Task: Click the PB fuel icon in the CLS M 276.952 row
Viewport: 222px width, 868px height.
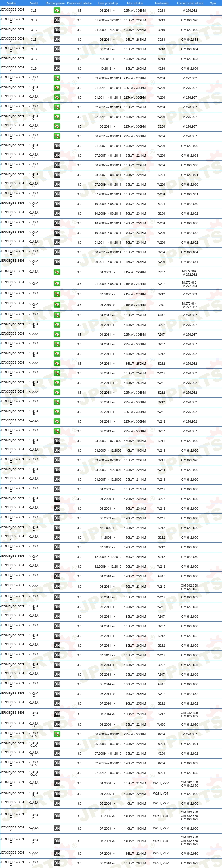Action: (x=57, y=11)
